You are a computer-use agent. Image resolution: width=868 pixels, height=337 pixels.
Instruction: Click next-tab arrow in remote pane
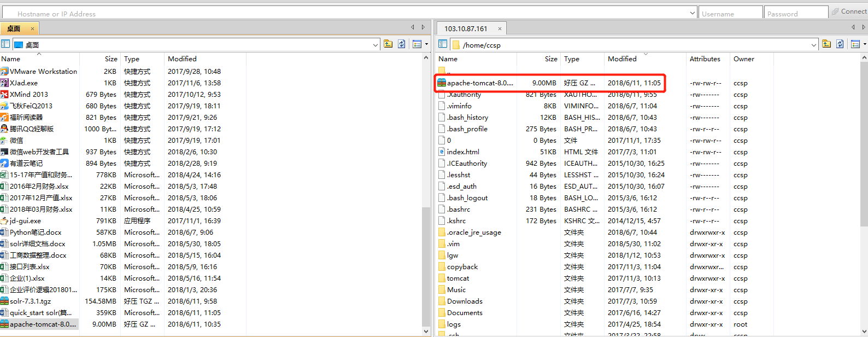863,27
